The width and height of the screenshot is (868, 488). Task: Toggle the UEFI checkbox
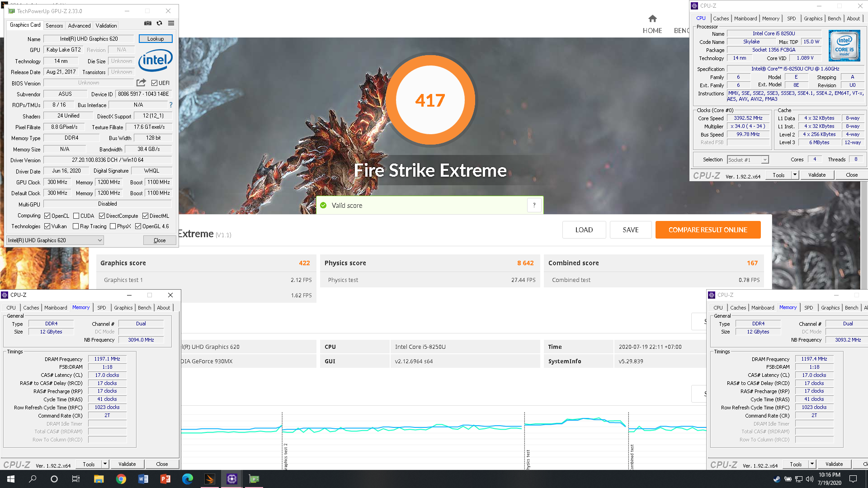point(154,83)
